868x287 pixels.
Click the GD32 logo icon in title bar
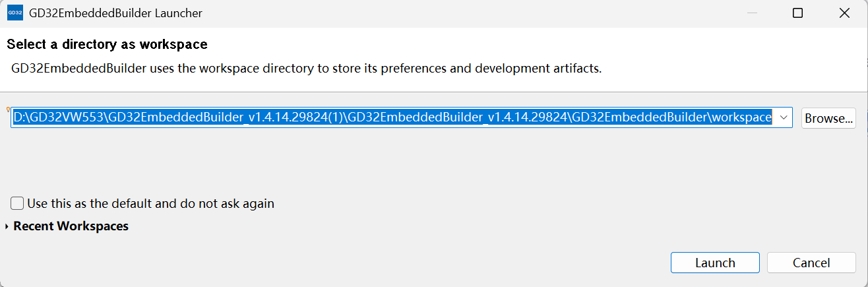(15, 13)
